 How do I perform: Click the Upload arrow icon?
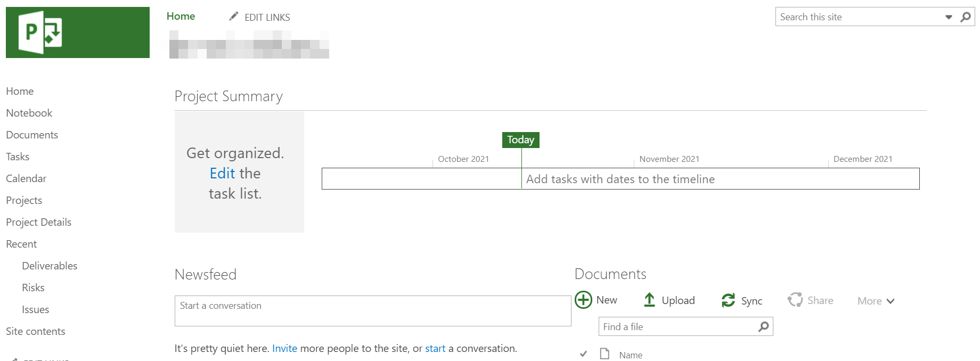(x=649, y=300)
